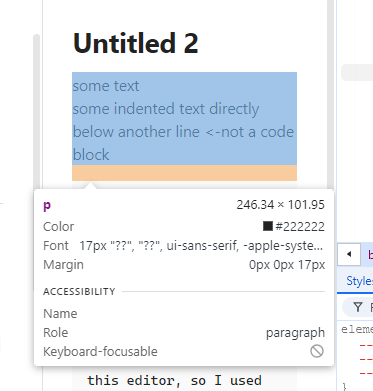This screenshot has height=391, width=373.
Task: Open the Styles tab in DevTools
Action: (x=359, y=281)
